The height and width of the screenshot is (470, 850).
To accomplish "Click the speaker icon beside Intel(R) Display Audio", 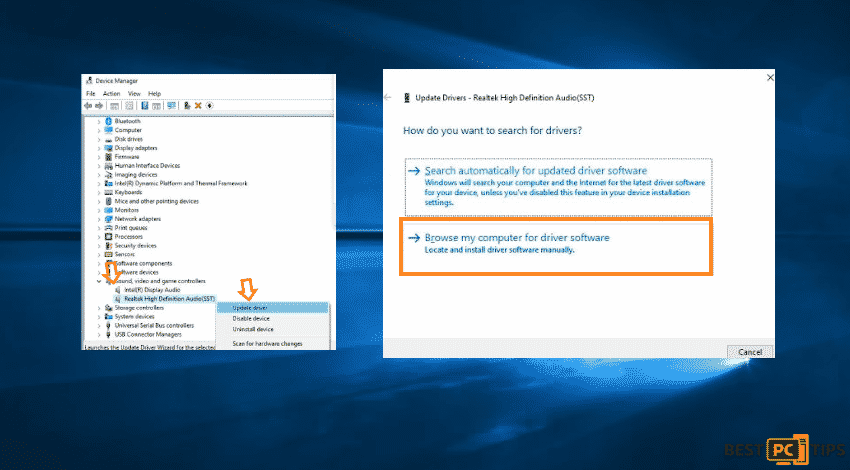I will 118,290.
